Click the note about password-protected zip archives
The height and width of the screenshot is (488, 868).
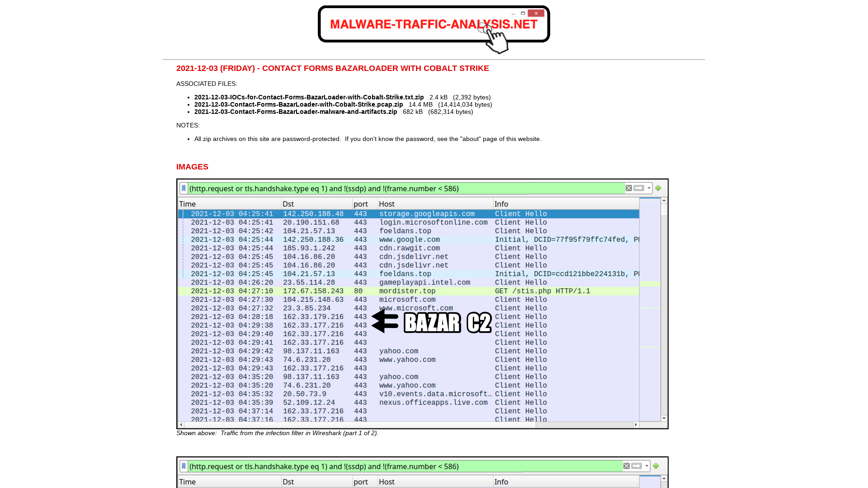tap(368, 139)
